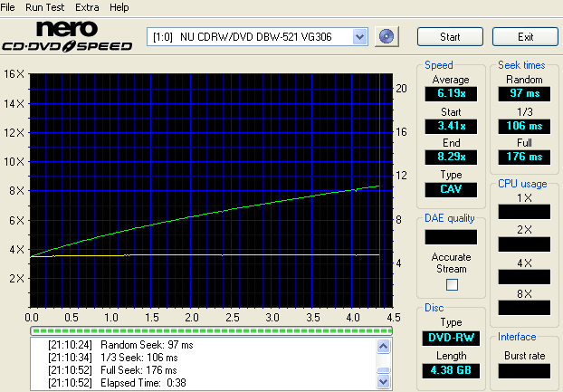This screenshot has width=563, height=392.
Task: Click the Full seek value 176 ms
Action: 524,157
